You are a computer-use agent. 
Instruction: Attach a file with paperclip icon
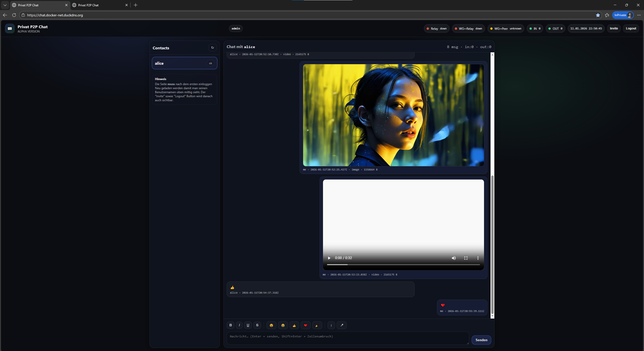point(331,325)
